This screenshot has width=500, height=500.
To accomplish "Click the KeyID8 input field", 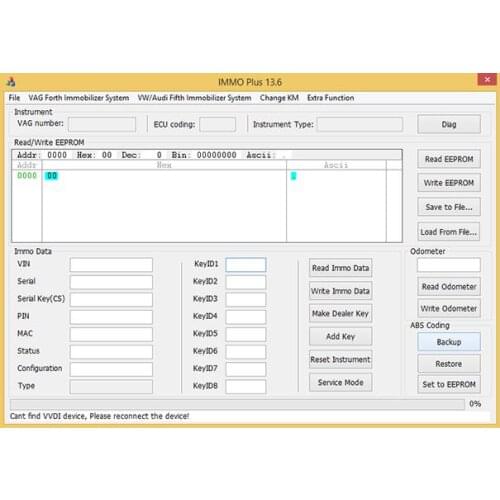I will (246, 387).
